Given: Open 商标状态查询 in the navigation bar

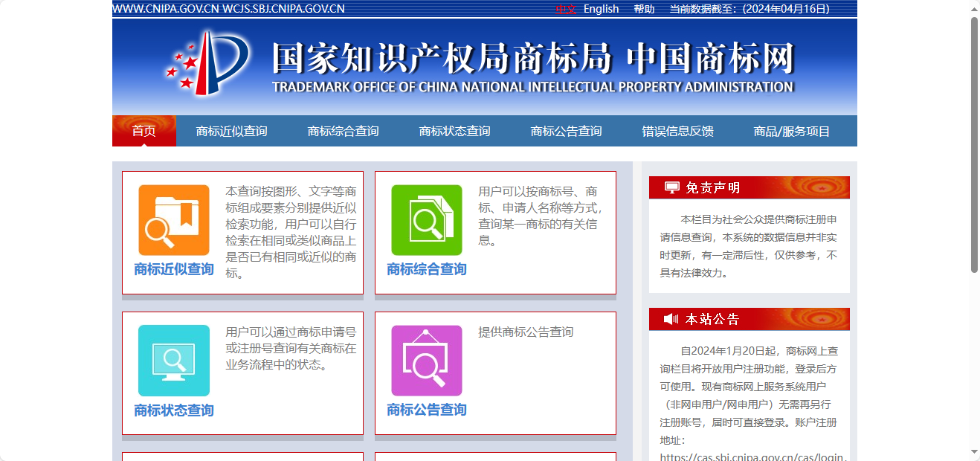Looking at the screenshot, I should [x=455, y=132].
